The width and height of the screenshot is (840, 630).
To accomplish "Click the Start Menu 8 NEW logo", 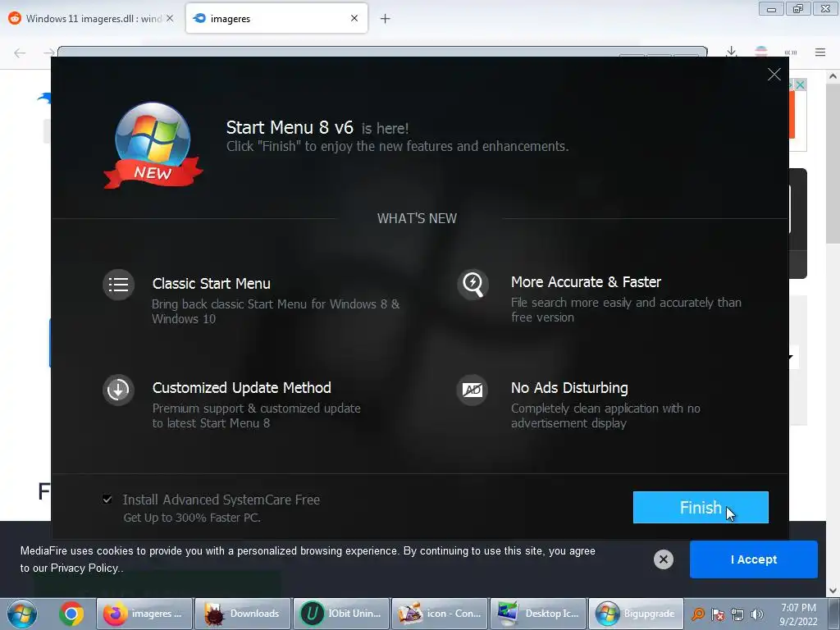I will [153, 146].
